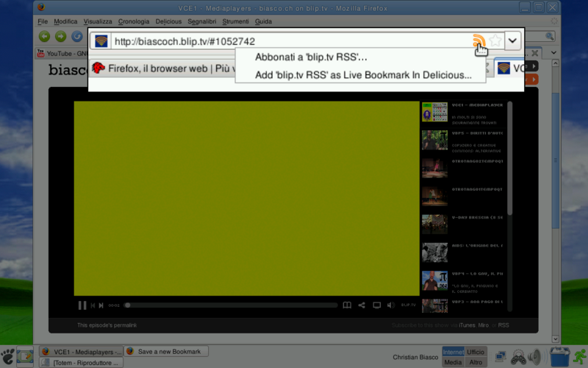Screen dimensions: 588x368
Task: Select 'Abbonati a blip.tv RSS' menu entry
Action: 311,57
